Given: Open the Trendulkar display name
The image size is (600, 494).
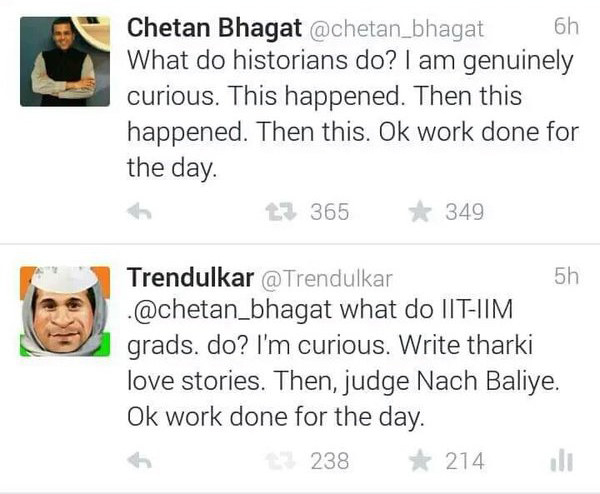Looking at the screenshot, I should pyautogui.click(x=191, y=277).
